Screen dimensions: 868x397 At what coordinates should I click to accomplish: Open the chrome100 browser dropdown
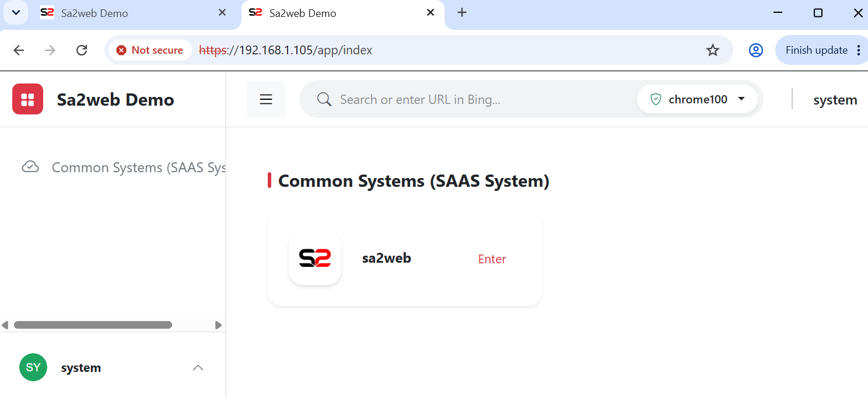[698, 99]
